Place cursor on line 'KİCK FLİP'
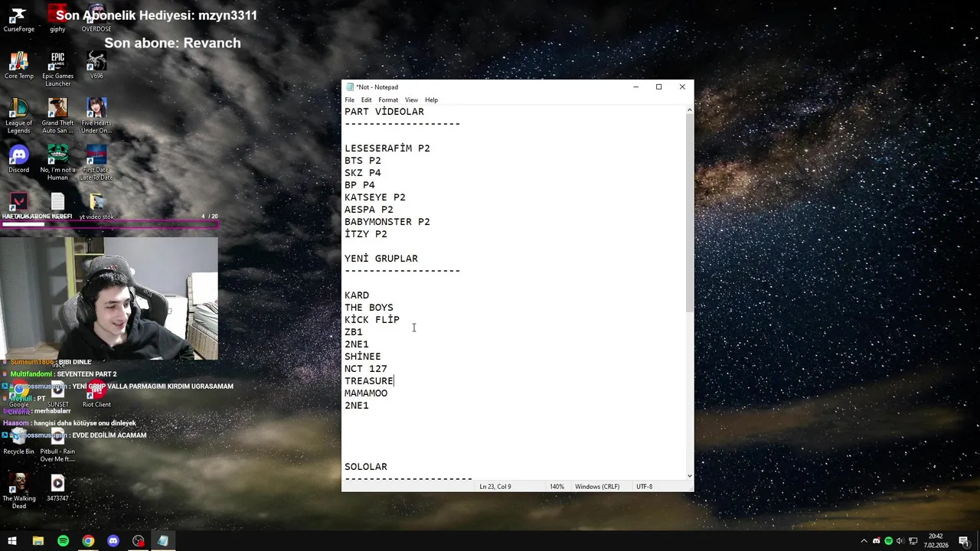The image size is (980, 551). click(x=372, y=320)
